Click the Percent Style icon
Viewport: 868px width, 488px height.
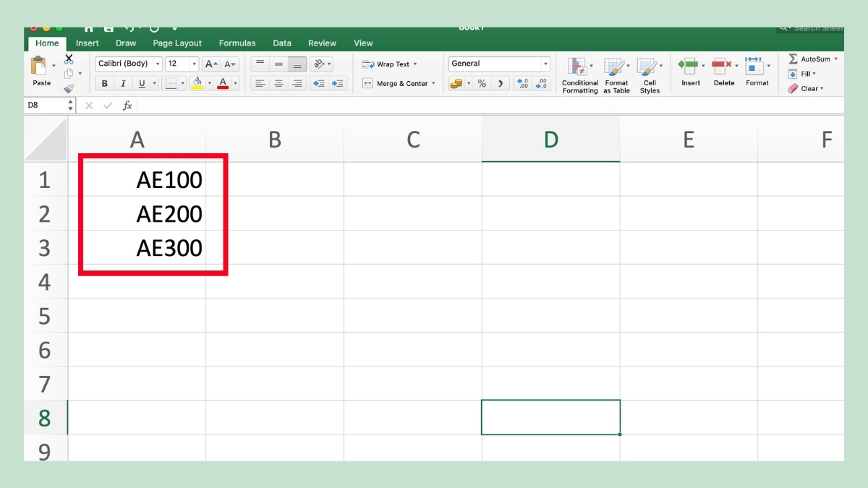(480, 84)
